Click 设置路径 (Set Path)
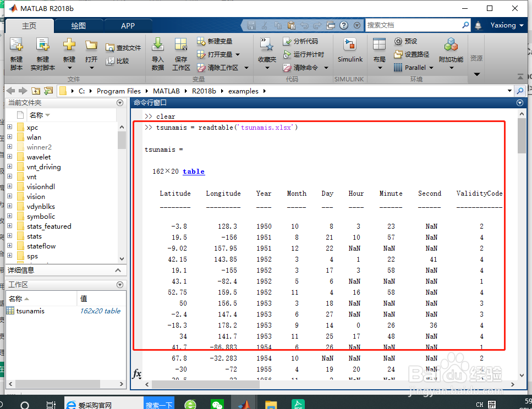The width and height of the screenshot is (532, 409). point(412,54)
